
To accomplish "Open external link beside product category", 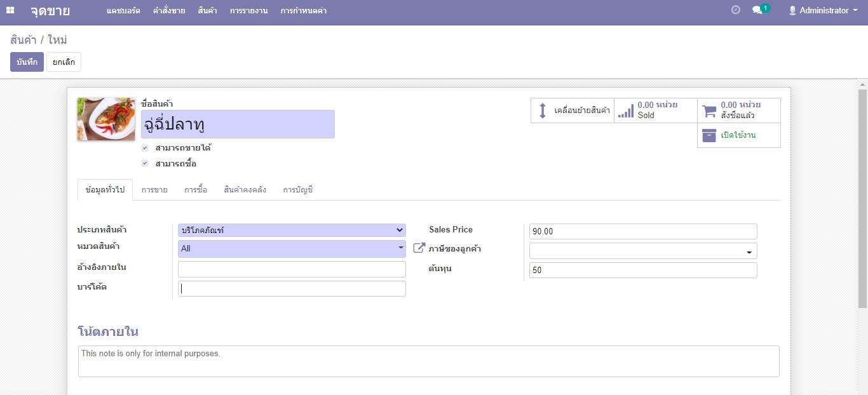I will [419, 248].
